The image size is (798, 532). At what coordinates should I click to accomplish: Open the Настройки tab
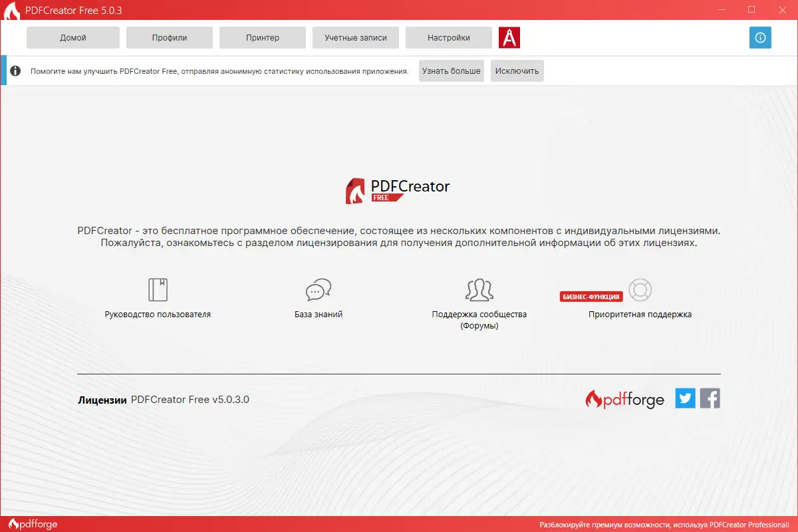pos(449,38)
